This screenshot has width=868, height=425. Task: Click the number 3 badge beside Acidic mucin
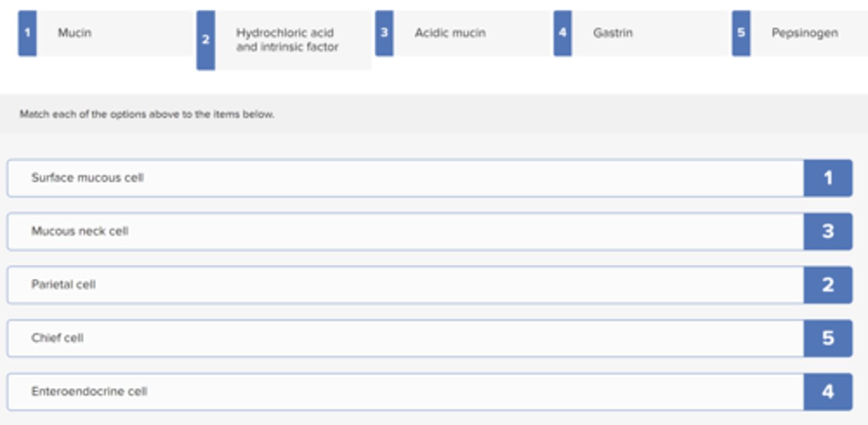point(384,33)
